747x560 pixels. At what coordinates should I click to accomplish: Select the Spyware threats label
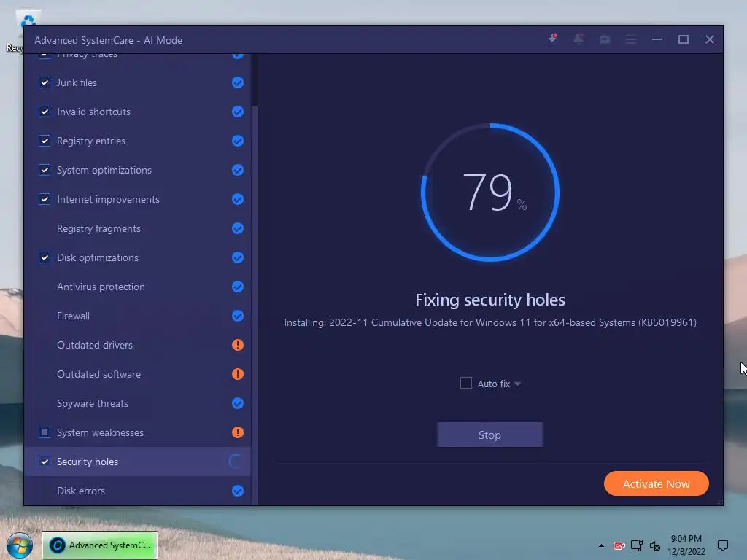93,403
